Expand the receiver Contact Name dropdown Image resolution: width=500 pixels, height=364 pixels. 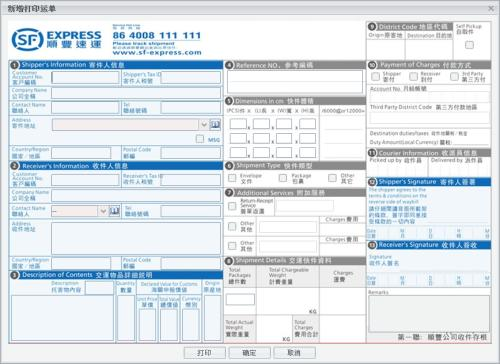point(103,211)
